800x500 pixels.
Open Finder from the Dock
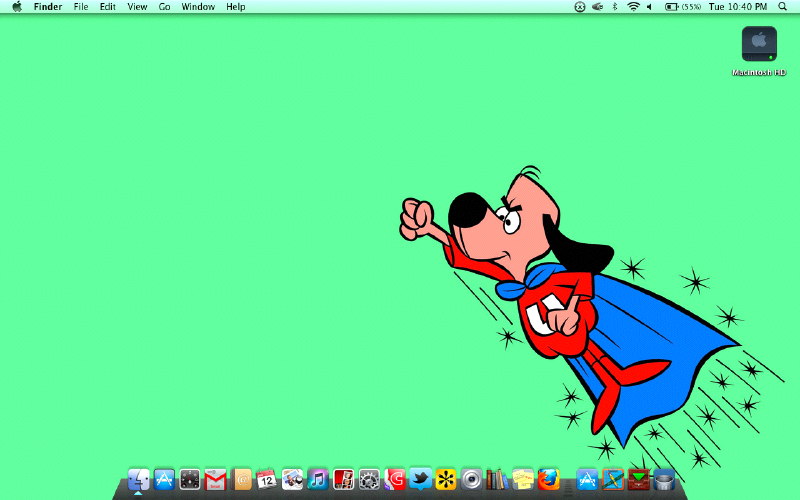point(138,480)
